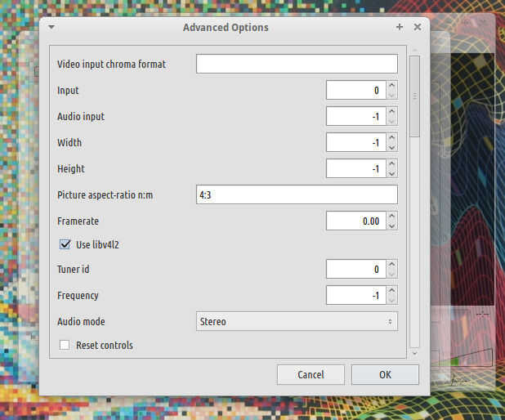
Task: Click the Height value field
Action: 356,168
